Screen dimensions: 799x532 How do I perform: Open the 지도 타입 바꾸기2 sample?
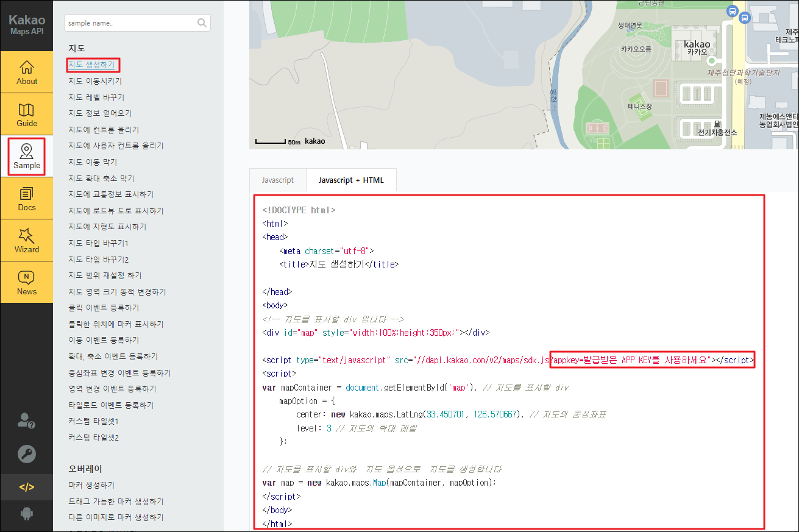click(99, 259)
